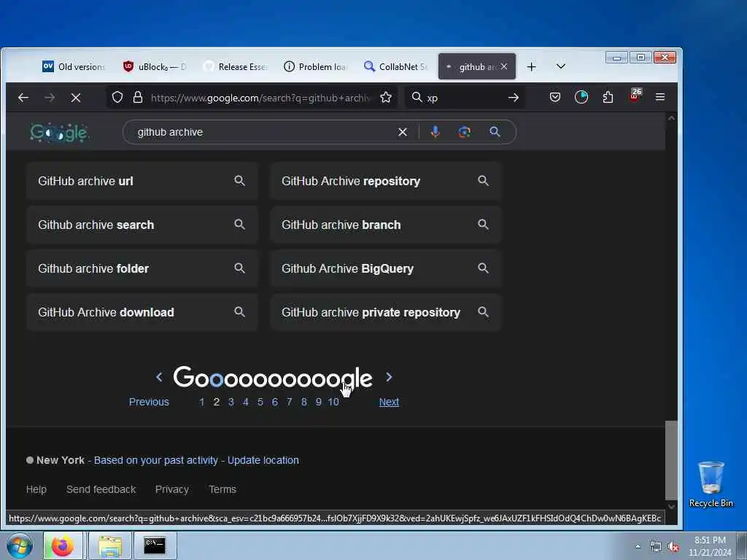Bookmark this page with the star icon
This screenshot has height=560, width=747.
click(x=386, y=97)
